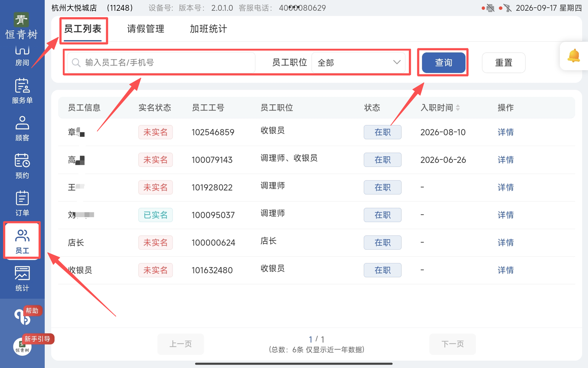Viewport: 588px width, 368px height.
Task: Open the 统计 statistics sidebar icon
Action: 22,279
